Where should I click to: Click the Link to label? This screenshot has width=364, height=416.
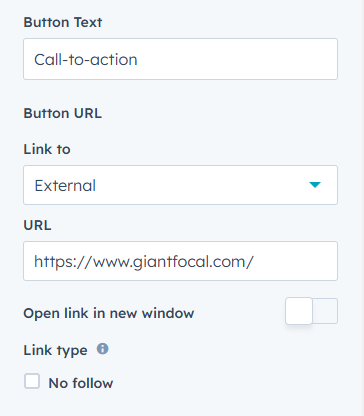point(47,149)
